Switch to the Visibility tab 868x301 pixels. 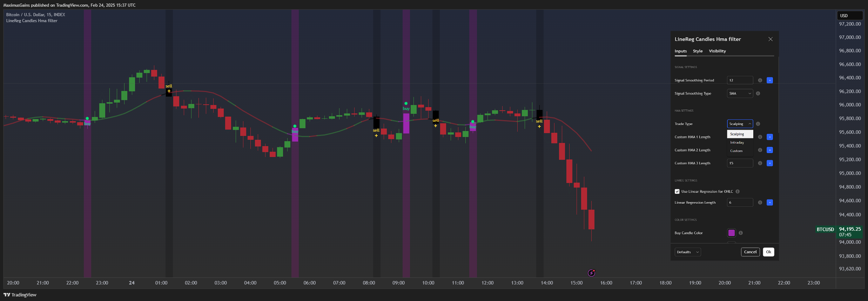tap(718, 51)
